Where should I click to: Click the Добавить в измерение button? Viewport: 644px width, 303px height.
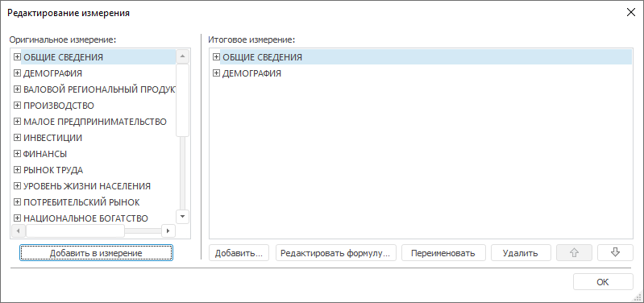coord(96,253)
